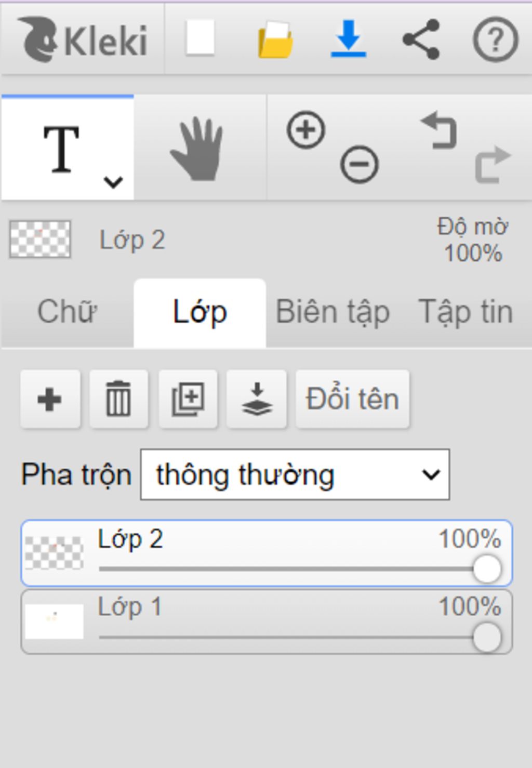This screenshot has width=532, height=768.
Task: Expand tool options chevron under Text tool
Action: click(x=113, y=182)
